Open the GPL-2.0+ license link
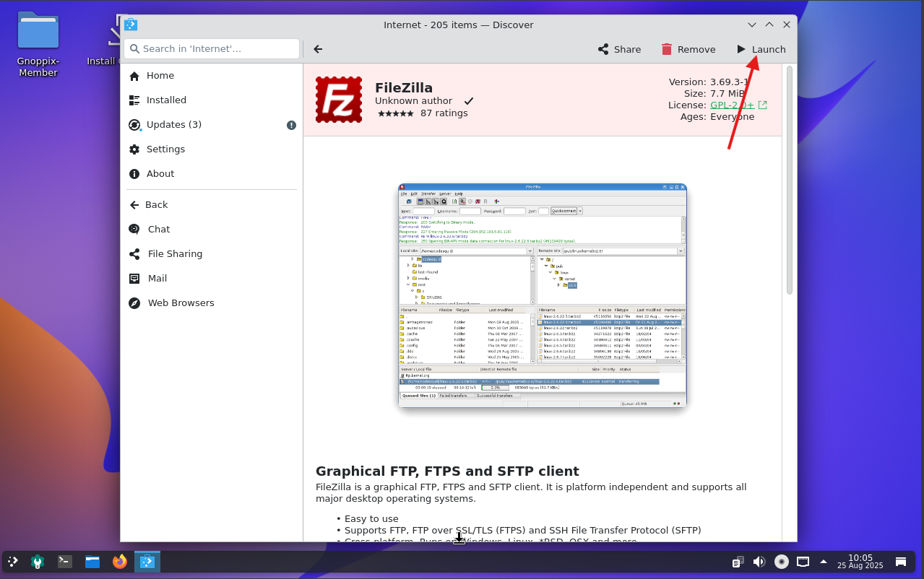 731,105
